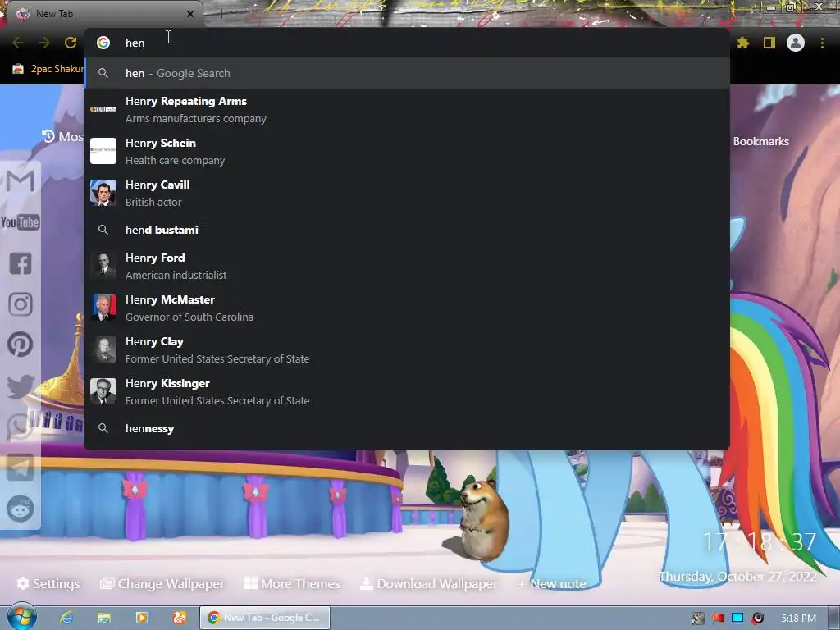
Task: Open the Twitter shortcut in the sidebar
Action: (x=21, y=386)
